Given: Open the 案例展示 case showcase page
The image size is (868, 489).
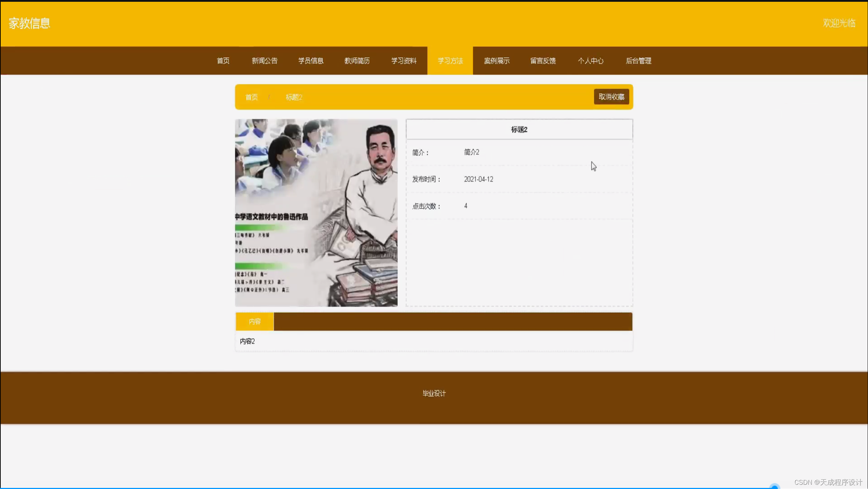Looking at the screenshot, I should [497, 61].
